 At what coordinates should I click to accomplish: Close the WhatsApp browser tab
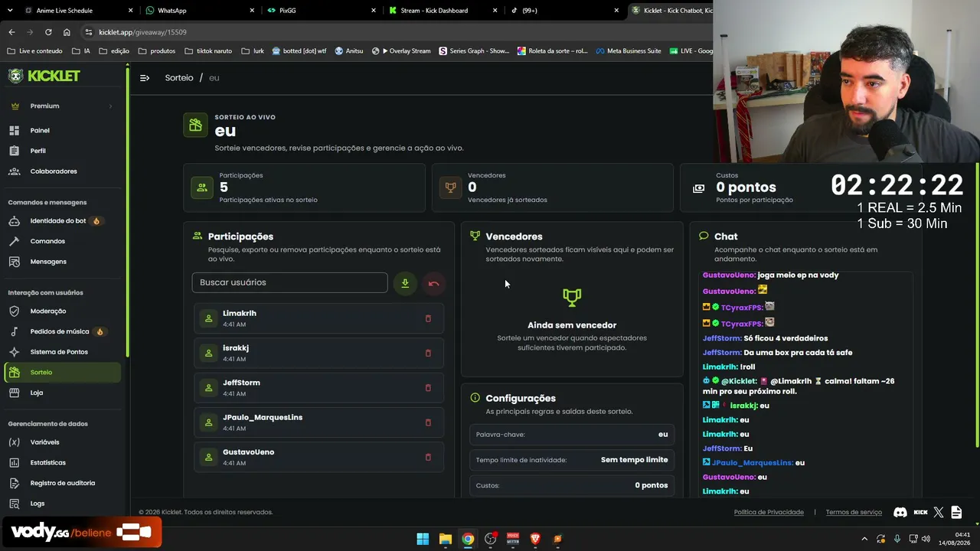pos(252,11)
